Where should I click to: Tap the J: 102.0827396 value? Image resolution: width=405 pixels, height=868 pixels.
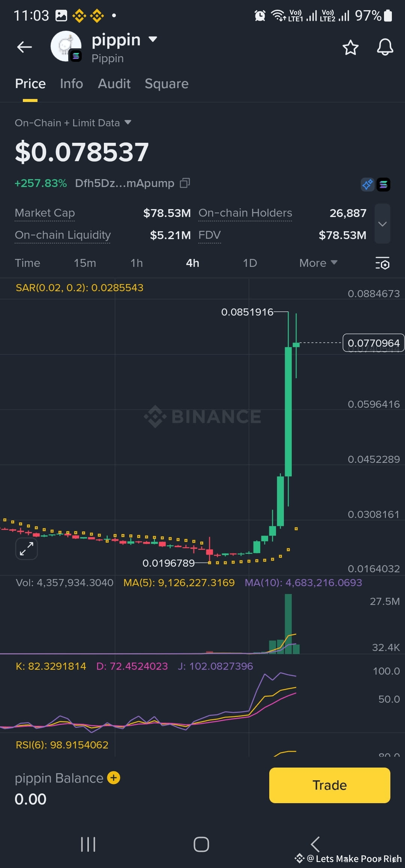click(x=215, y=666)
